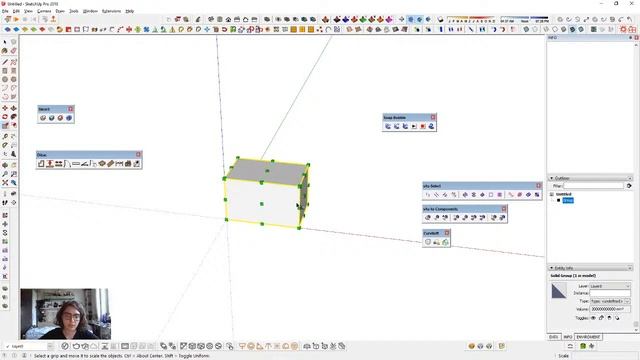Click the material swatch in Entity Info
The height and width of the screenshot is (360, 640).
(x=559, y=291)
